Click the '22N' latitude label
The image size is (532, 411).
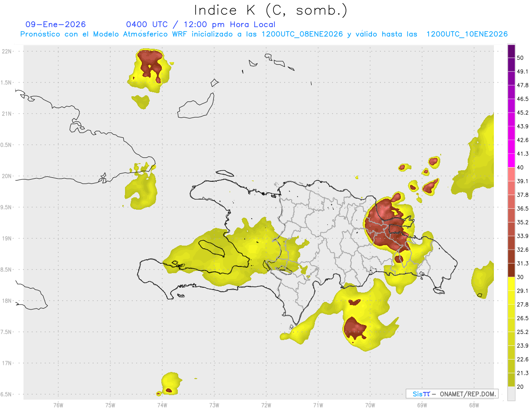(x=7, y=51)
